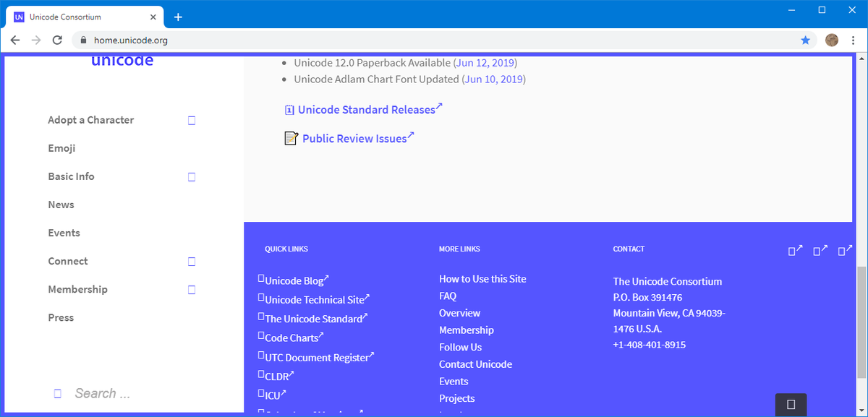Click the first social media icon in footer
This screenshot has height=417, width=868.
(x=795, y=251)
